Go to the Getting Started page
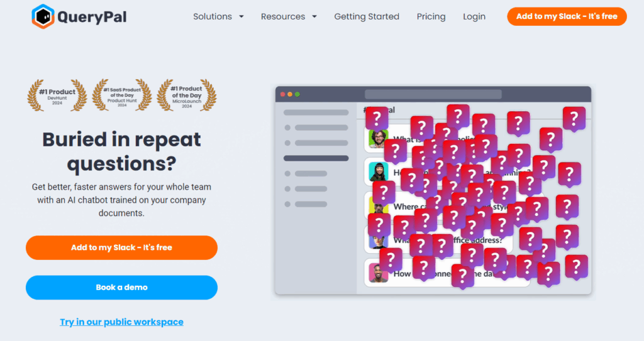 coord(367,17)
